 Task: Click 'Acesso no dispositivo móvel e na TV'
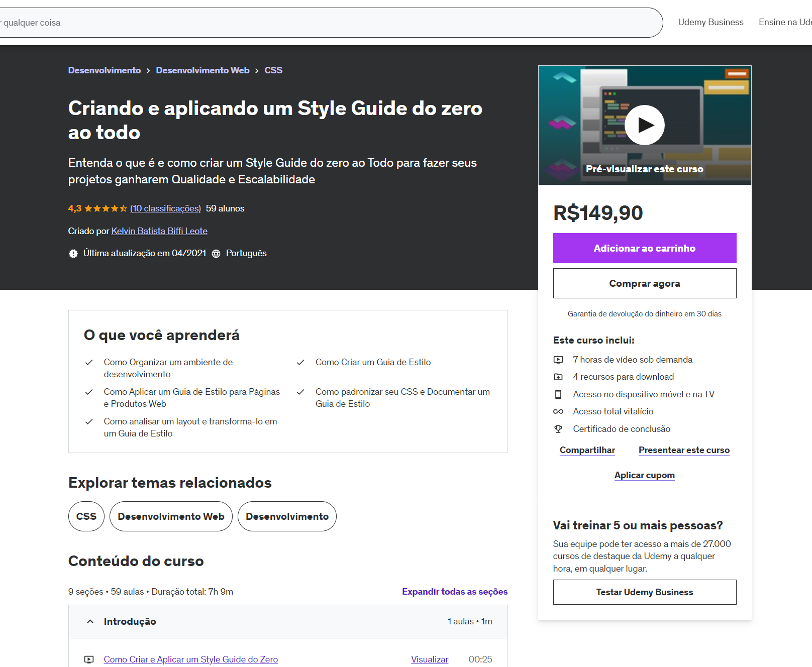644,394
